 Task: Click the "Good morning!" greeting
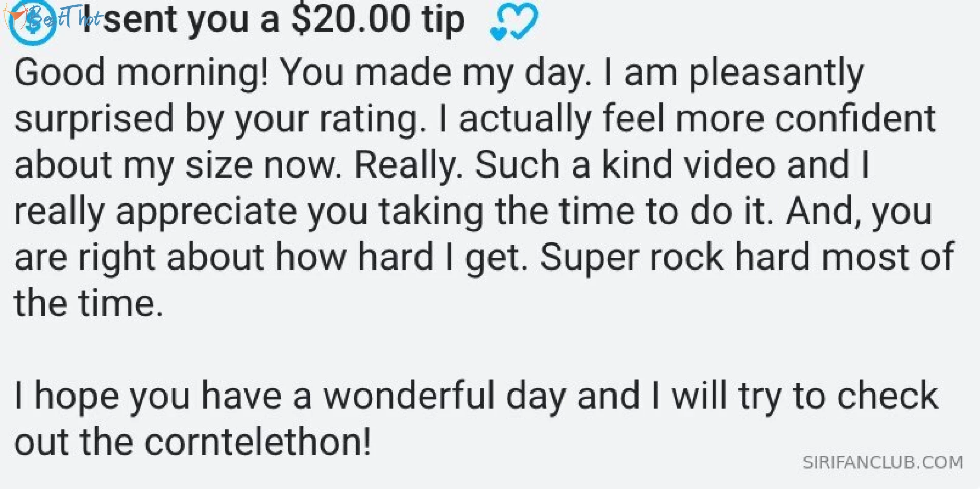tap(141, 72)
